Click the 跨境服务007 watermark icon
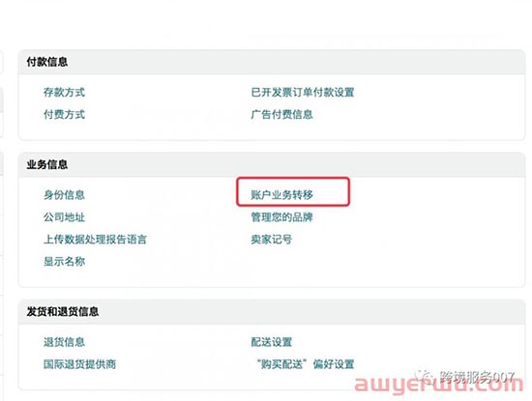The height and width of the screenshot is (401, 532). point(425,376)
